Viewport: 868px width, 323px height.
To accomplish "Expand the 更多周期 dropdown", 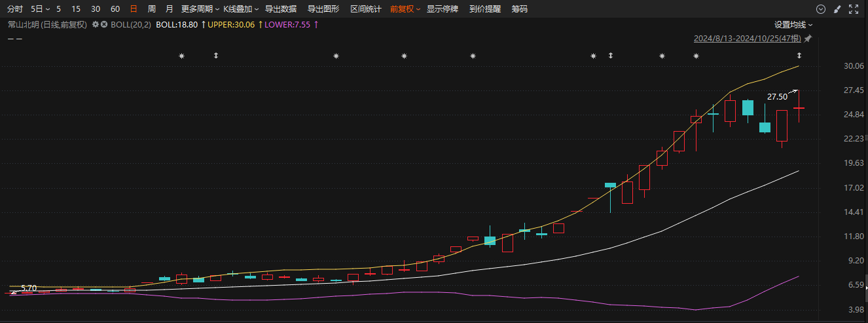I will coord(199,9).
